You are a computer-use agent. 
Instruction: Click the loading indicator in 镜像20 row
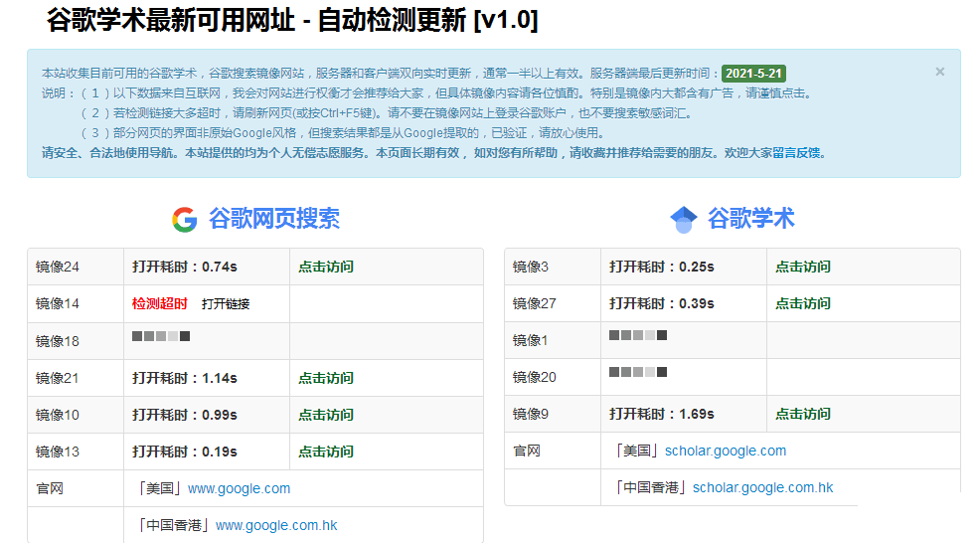pos(637,372)
